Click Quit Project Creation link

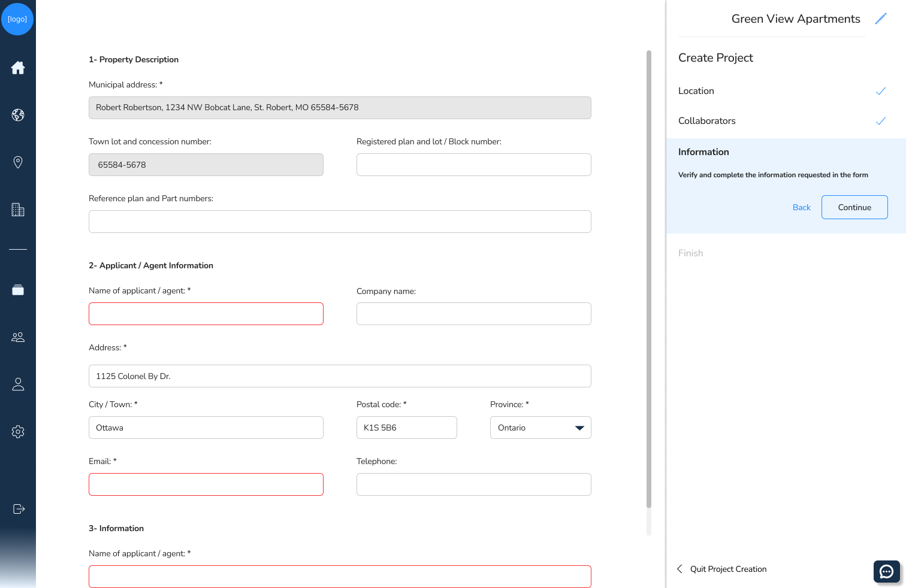728,569
